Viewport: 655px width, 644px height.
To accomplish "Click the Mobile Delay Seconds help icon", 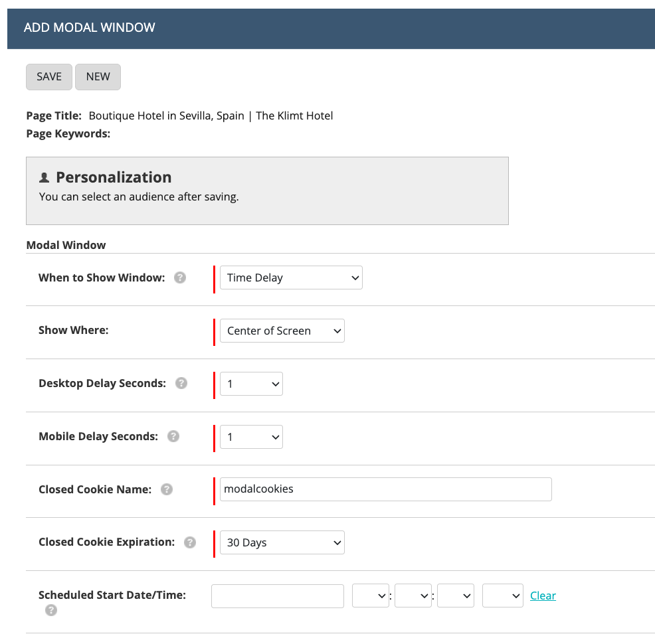I will (173, 436).
